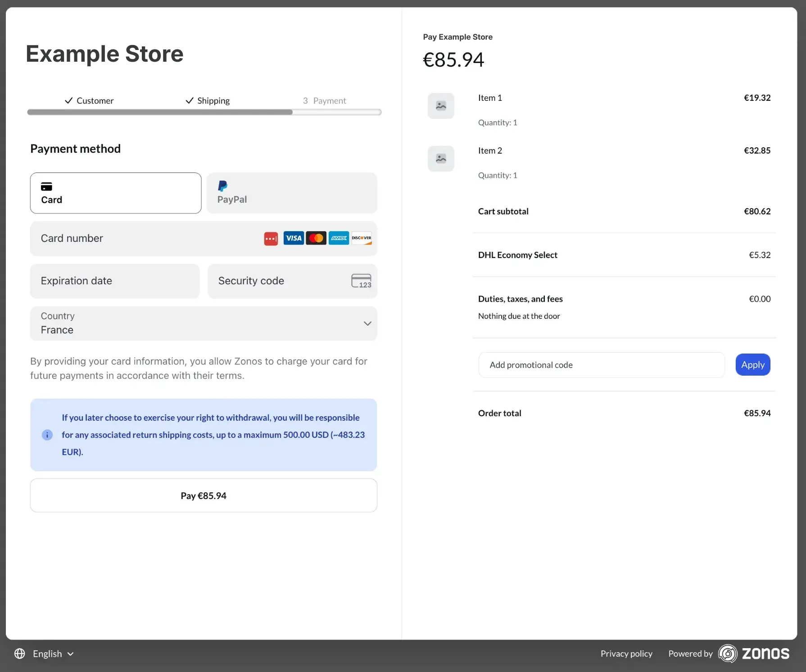The height and width of the screenshot is (672, 806).
Task: Click 'Nothing due at the door' text
Action: pyautogui.click(x=519, y=316)
